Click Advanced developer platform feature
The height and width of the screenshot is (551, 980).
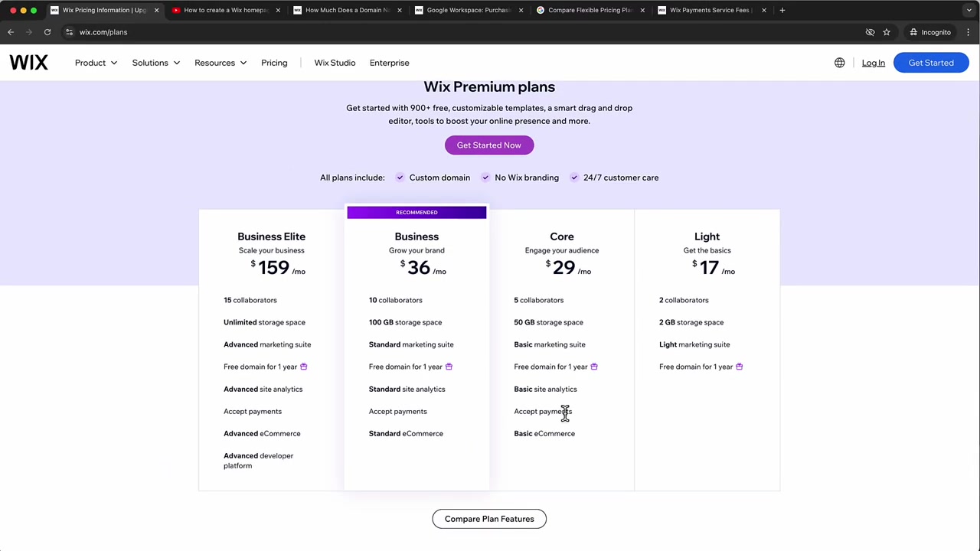258,461
